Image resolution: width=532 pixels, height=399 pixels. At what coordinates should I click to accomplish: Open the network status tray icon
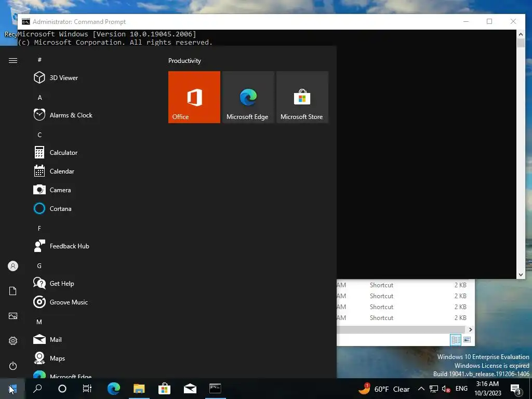coord(434,389)
